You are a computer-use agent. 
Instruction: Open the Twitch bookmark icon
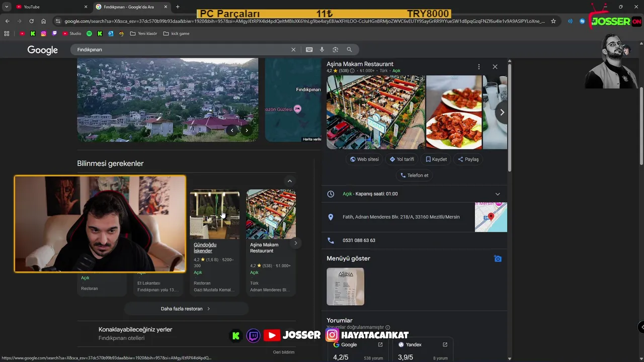tap(55, 34)
